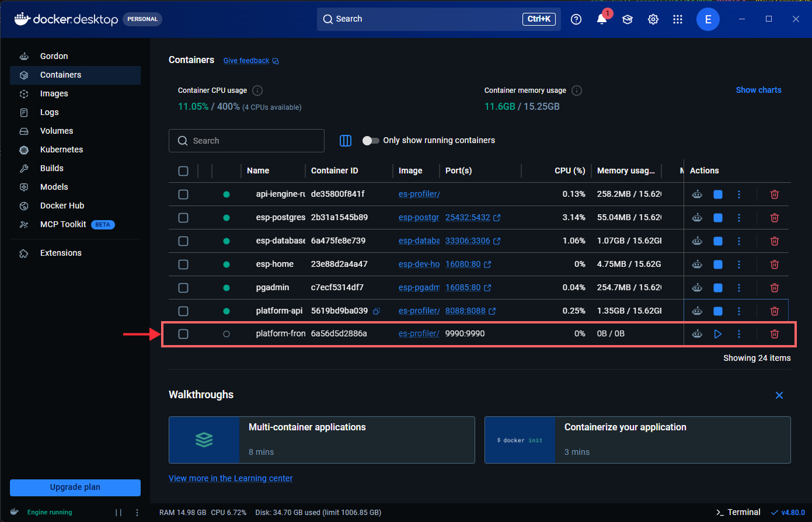Open Volumes in the sidebar
Screen dimensions: 812x522
(x=75, y=131)
